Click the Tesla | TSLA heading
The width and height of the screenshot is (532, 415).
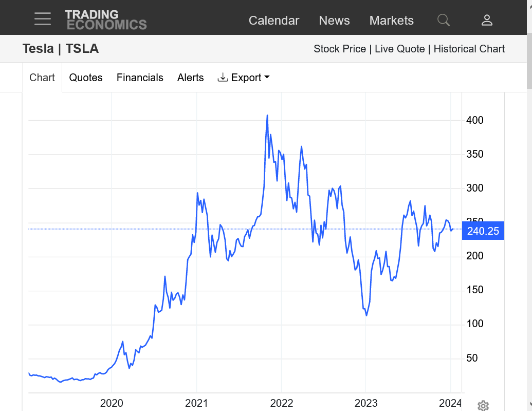pyautogui.click(x=61, y=48)
